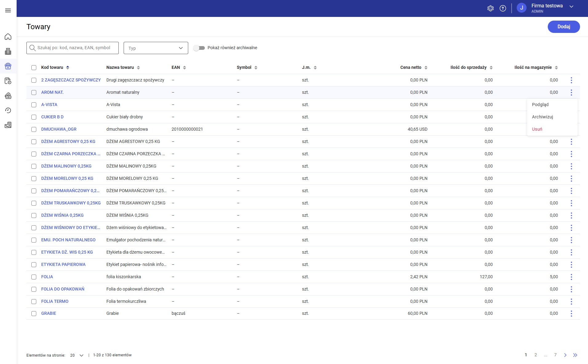The height and width of the screenshot is (364, 588).
Task: Open the history clock sidebar icon
Action: click(8, 110)
